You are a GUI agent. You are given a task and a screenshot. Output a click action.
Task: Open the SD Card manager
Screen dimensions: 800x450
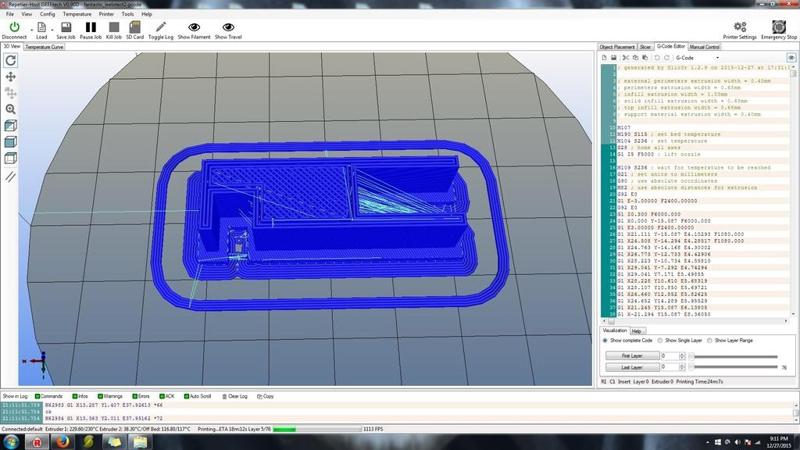point(135,27)
